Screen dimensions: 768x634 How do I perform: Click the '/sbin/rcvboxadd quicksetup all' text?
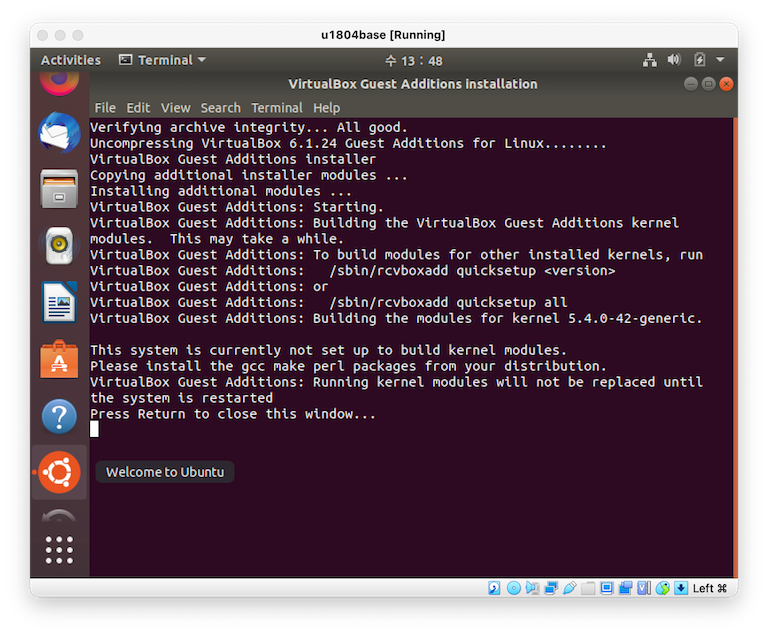(x=448, y=302)
